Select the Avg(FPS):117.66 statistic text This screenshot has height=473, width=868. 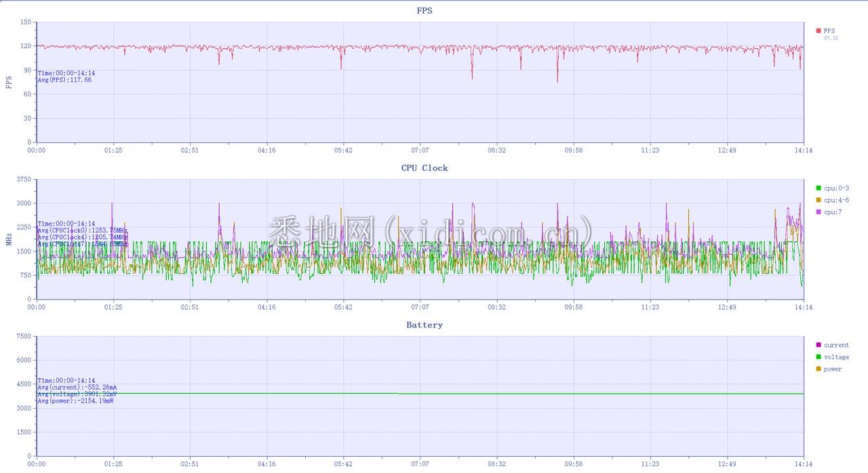click(x=64, y=80)
